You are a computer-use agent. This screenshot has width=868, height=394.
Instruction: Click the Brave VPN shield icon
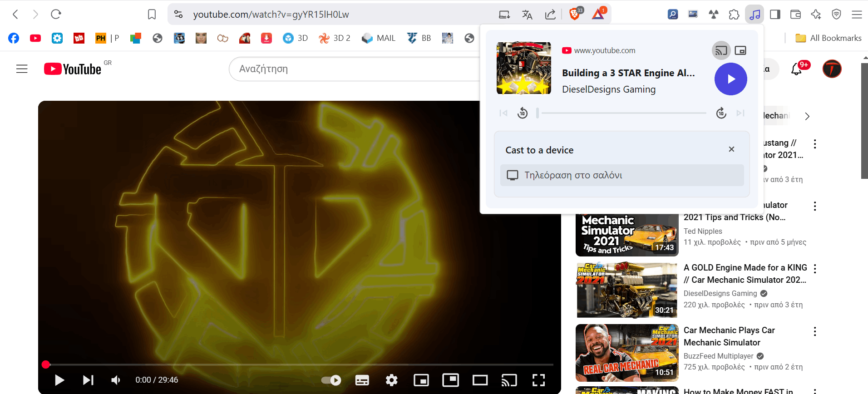coord(836,15)
